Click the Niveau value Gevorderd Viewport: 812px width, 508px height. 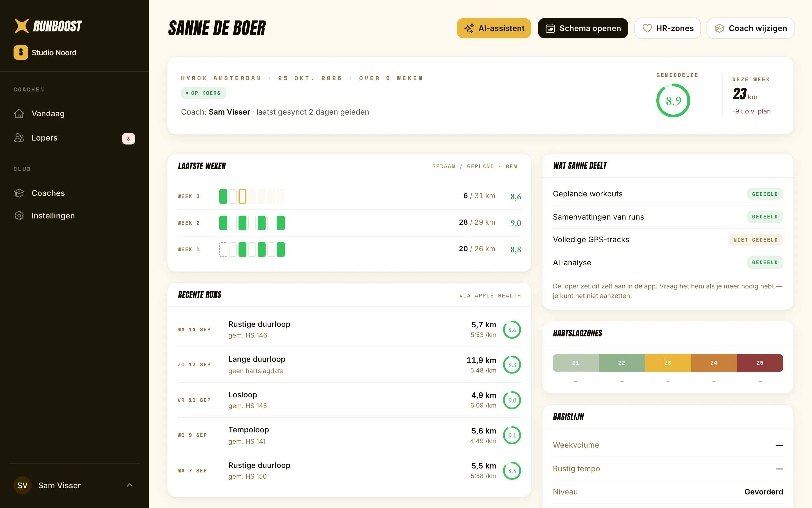[x=763, y=492]
